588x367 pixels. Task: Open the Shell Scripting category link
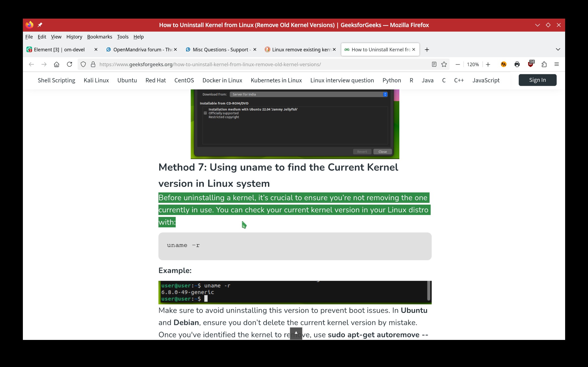56,80
